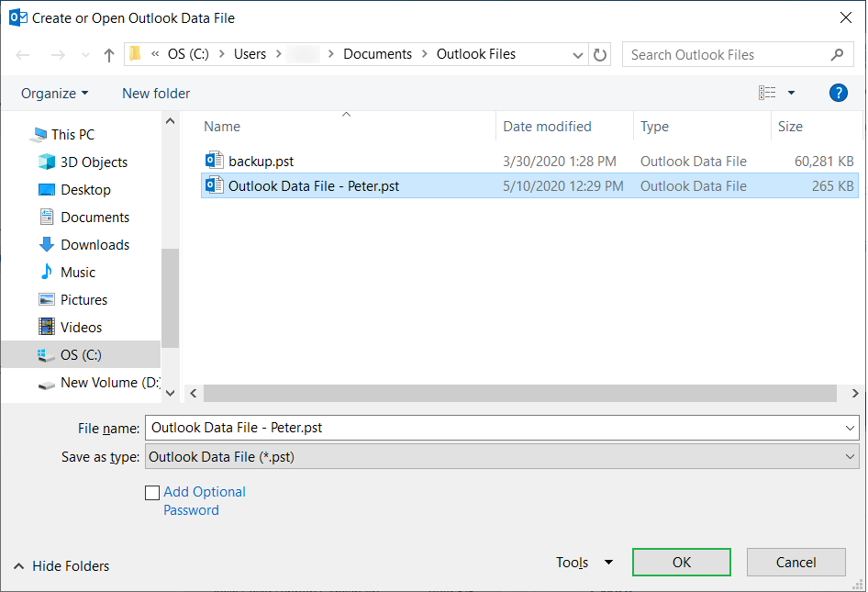Click the folder icon in address bar
868x592 pixels.
click(x=135, y=54)
